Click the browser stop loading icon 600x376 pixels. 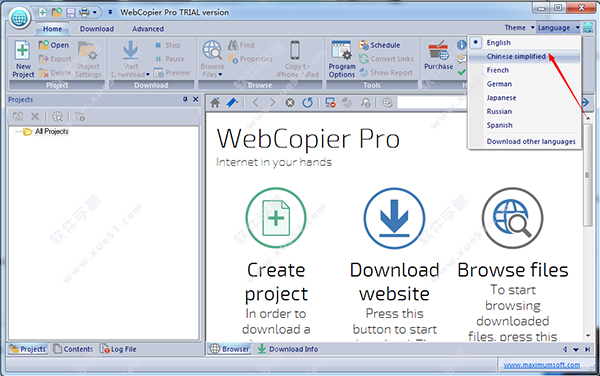click(290, 103)
